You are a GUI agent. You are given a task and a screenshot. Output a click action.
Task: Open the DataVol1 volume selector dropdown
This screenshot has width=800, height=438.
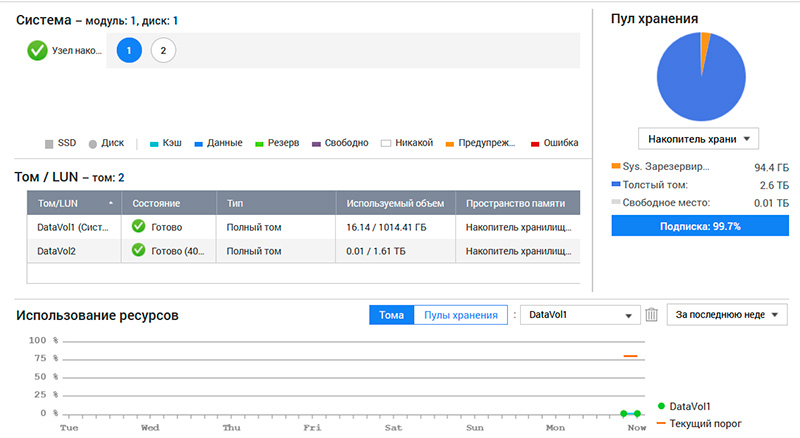(x=581, y=315)
